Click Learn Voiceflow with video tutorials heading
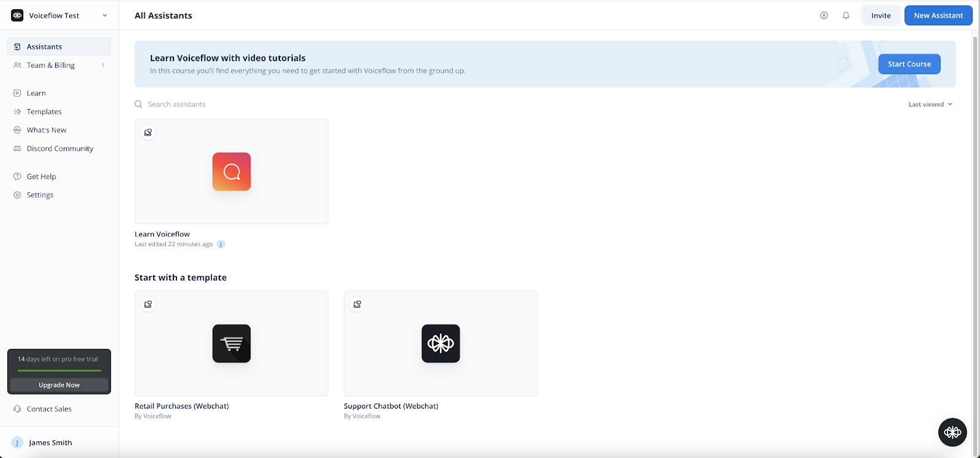980x458 pixels. click(x=228, y=58)
